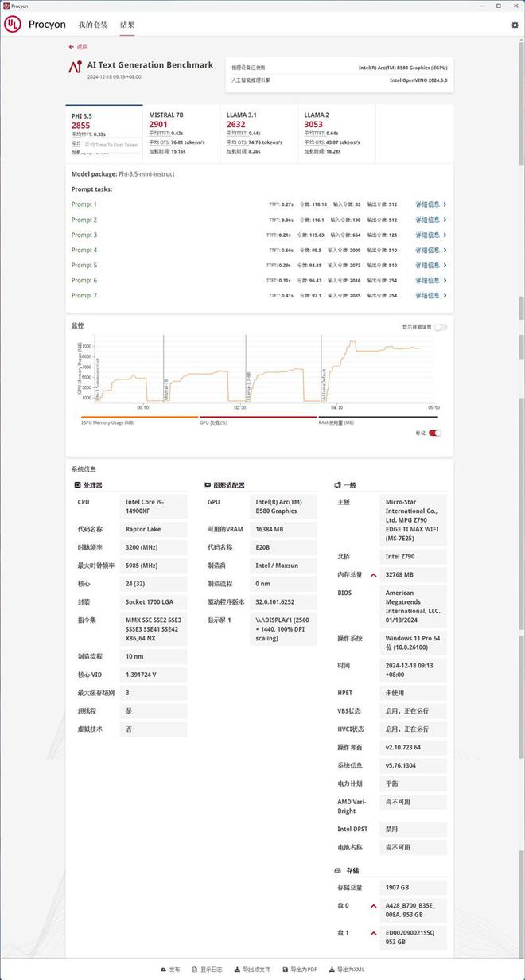This screenshot has width=525, height=980.
Task: Toggle the 显示详细信息 switch
Action: click(441, 327)
